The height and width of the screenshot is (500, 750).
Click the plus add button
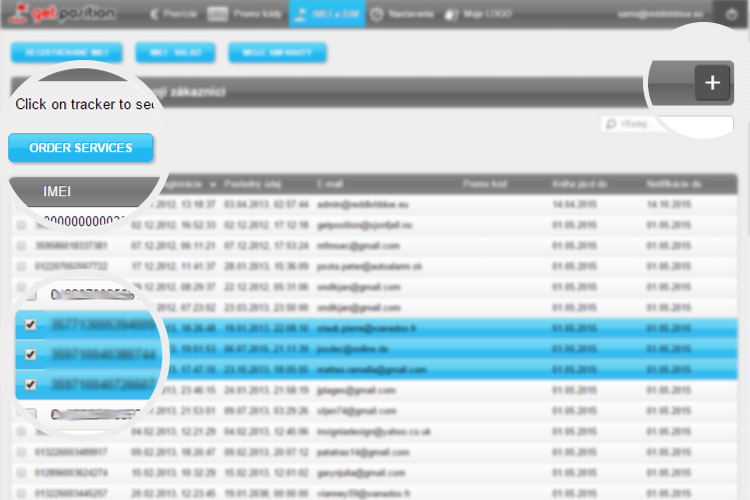pyautogui.click(x=712, y=83)
